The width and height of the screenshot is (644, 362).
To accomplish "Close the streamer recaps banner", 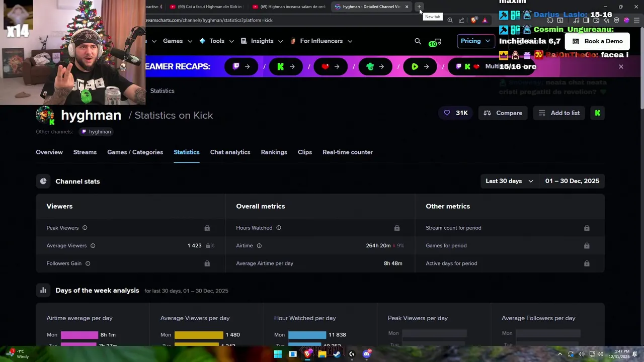I will pyautogui.click(x=621, y=66).
